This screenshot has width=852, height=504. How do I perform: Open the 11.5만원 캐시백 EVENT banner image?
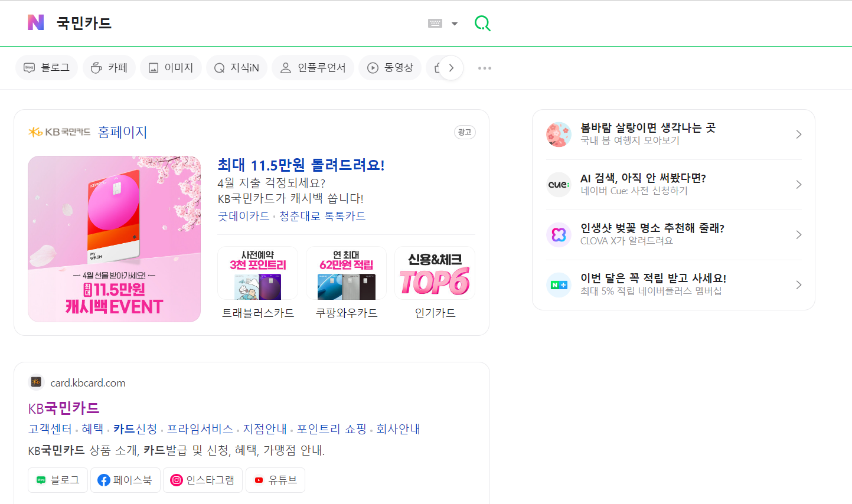(115, 239)
